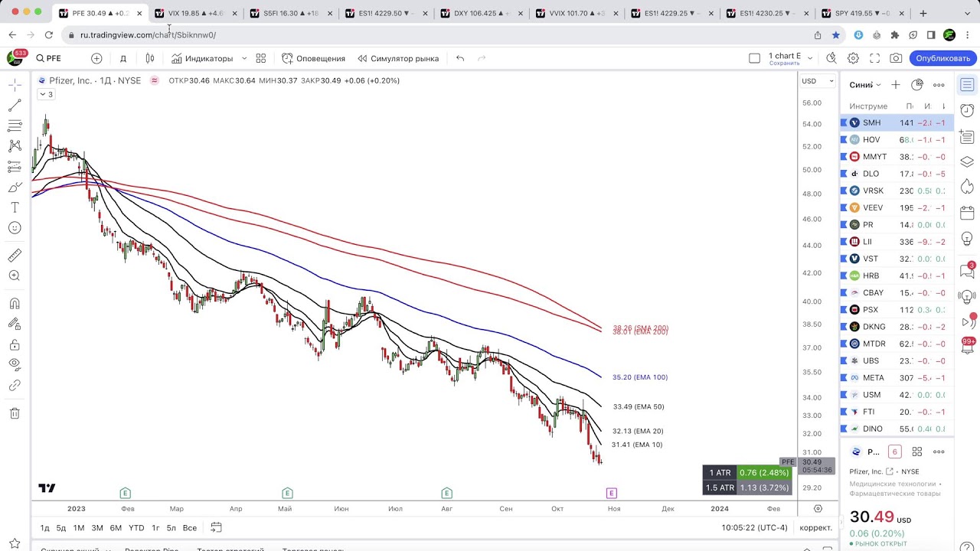
Task: Open candlestick chart style selector
Action: 150,58
